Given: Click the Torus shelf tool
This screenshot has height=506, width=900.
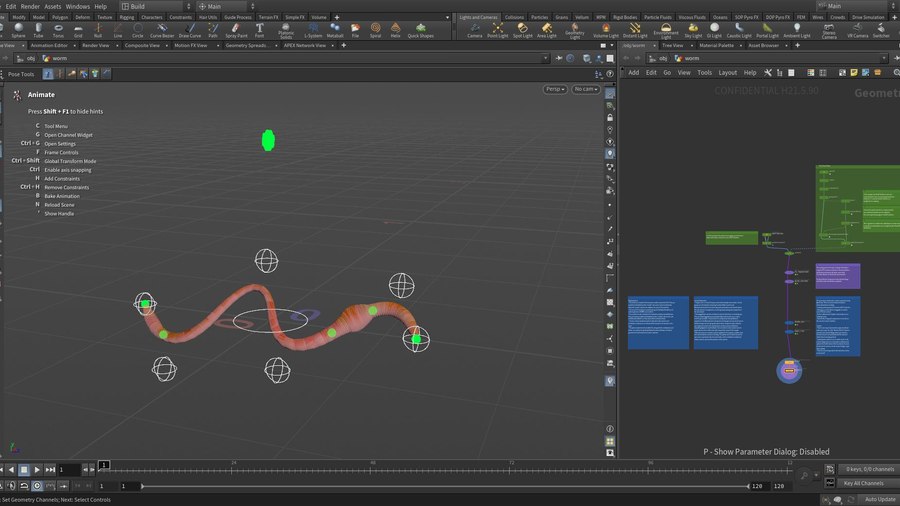Looking at the screenshot, I should (57, 30).
